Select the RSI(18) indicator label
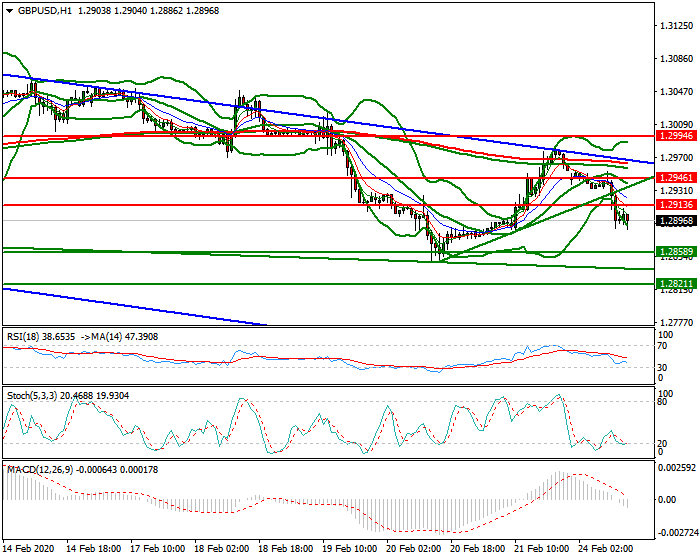The width and height of the screenshot is (700, 560). [23, 337]
